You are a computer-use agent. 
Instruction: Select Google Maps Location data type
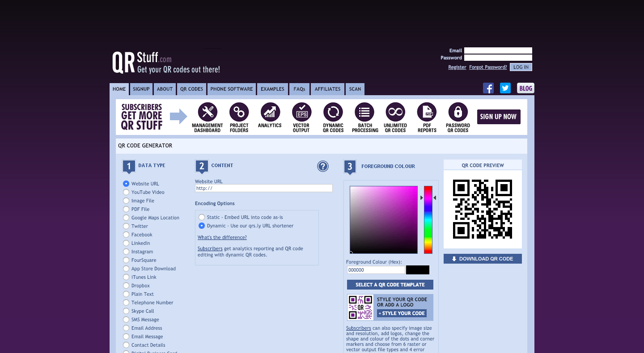click(126, 218)
